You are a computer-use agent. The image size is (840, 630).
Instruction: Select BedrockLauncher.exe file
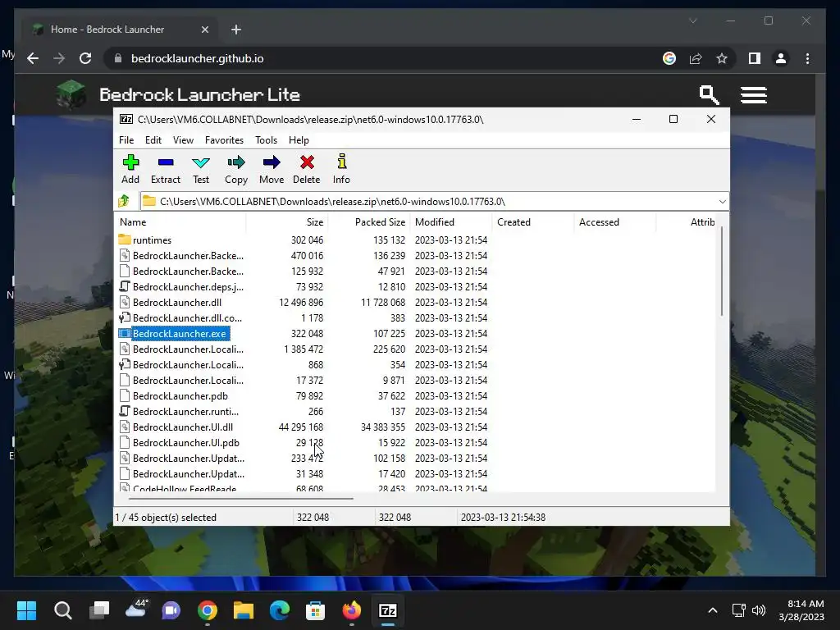(x=180, y=334)
